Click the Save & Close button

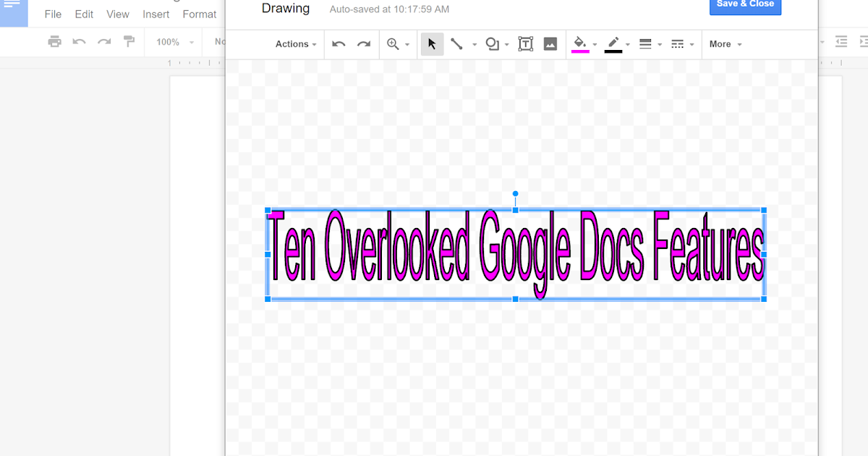click(x=745, y=5)
